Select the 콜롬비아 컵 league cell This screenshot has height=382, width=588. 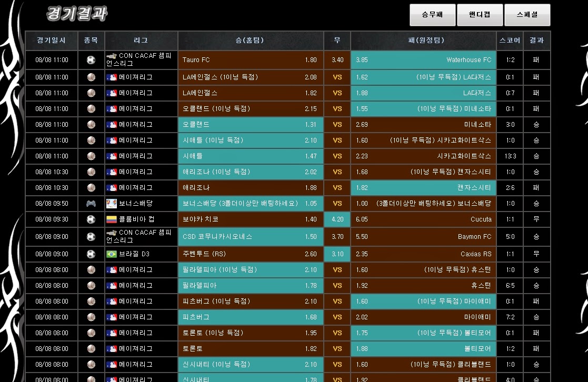click(x=141, y=219)
